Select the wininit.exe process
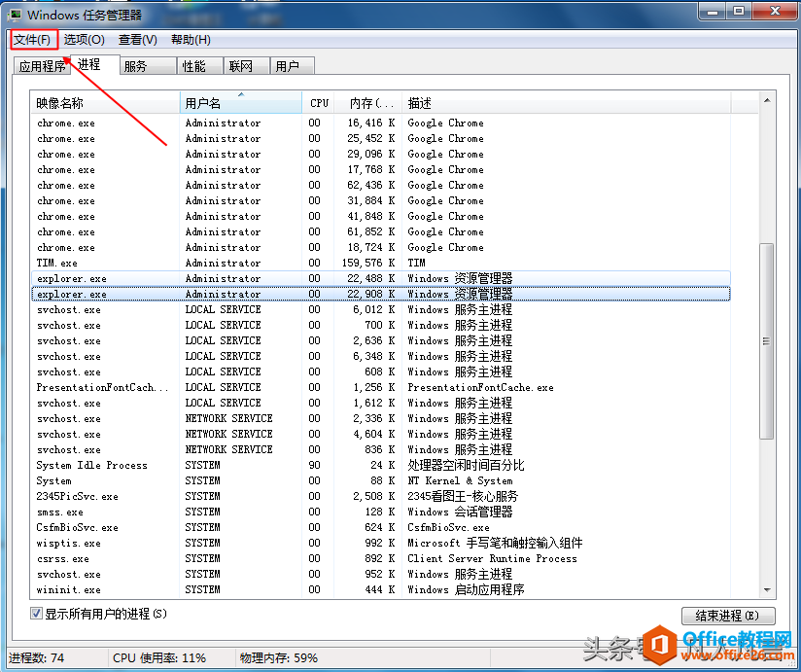The image size is (801, 672). (381, 589)
